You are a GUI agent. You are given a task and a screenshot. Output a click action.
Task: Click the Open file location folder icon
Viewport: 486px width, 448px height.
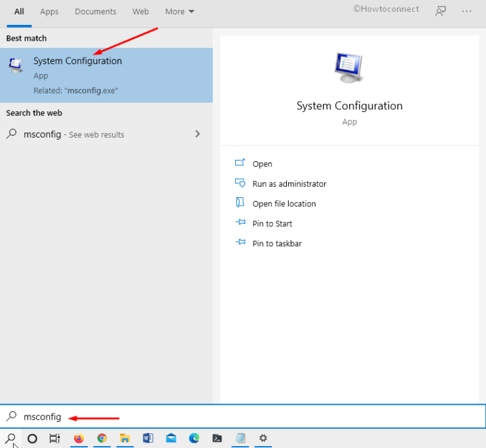point(240,202)
